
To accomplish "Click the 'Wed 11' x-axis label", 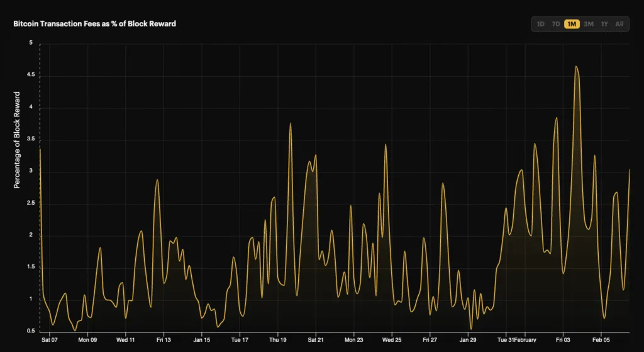I will click(126, 340).
